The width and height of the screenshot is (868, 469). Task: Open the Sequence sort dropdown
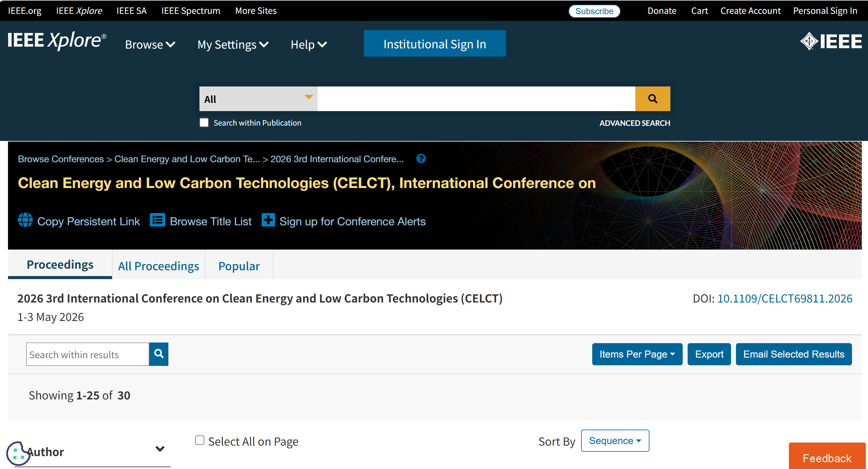[x=615, y=440]
